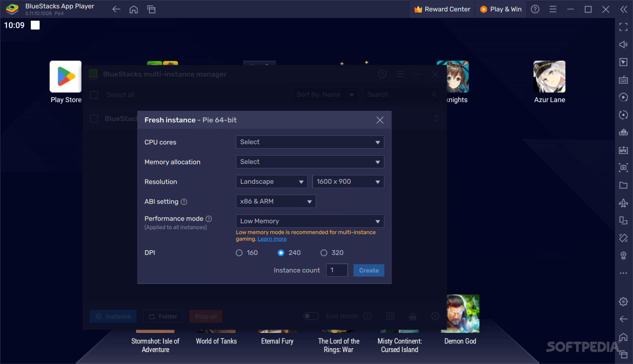This screenshot has width=633, height=364.
Task: Open the Play Store app
Action: pyautogui.click(x=66, y=83)
